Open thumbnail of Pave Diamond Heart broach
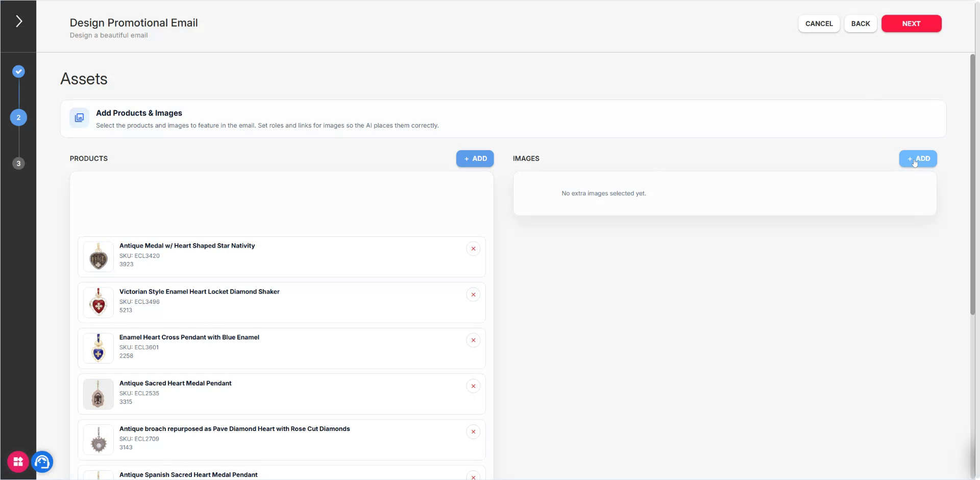Viewport: 980px width, 480px height. pyautogui.click(x=99, y=440)
